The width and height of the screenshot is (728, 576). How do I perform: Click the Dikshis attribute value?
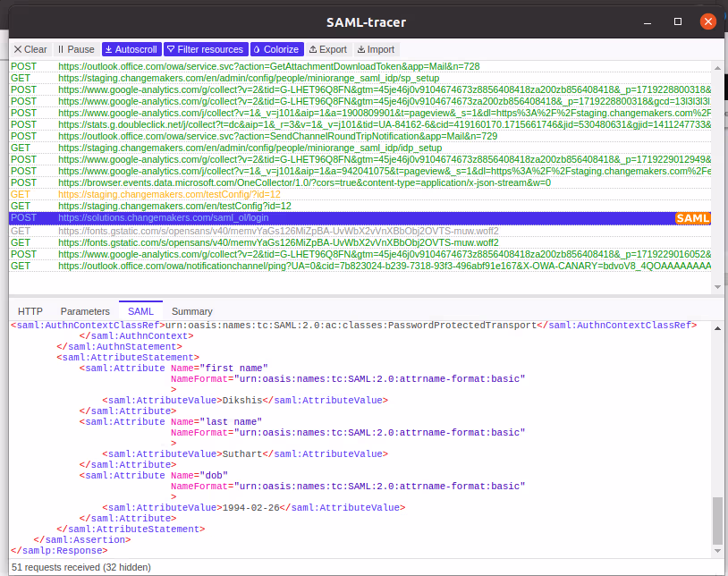coord(242,400)
